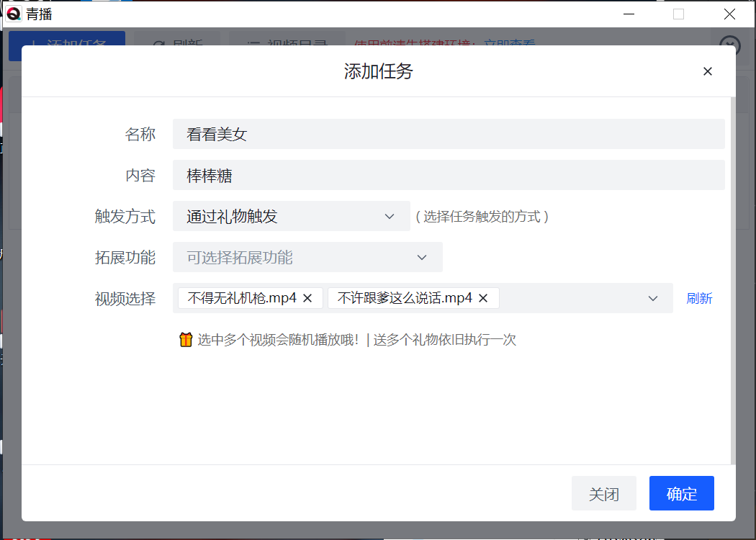Click the 青播 app logo in title bar

[x=12, y=14]
